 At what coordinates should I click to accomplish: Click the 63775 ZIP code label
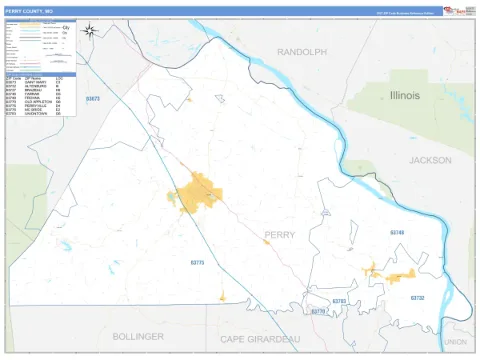tap(197, 263)
